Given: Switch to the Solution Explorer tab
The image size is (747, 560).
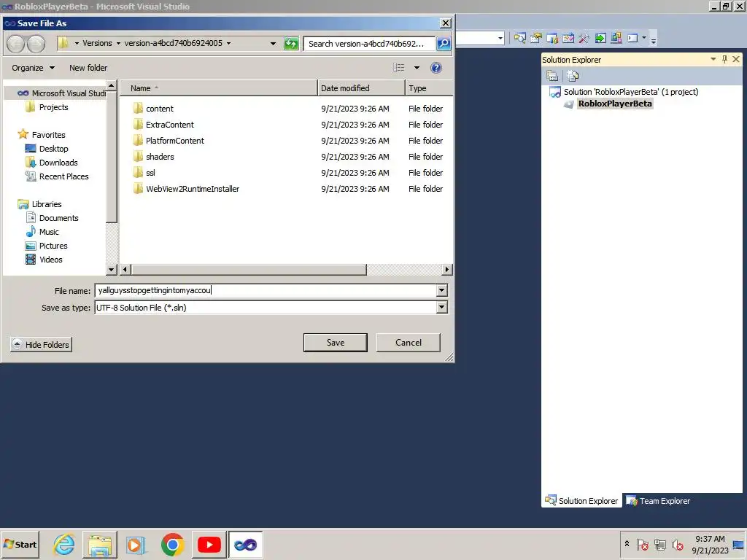Looking at the screenshot, I should point(581,501).
